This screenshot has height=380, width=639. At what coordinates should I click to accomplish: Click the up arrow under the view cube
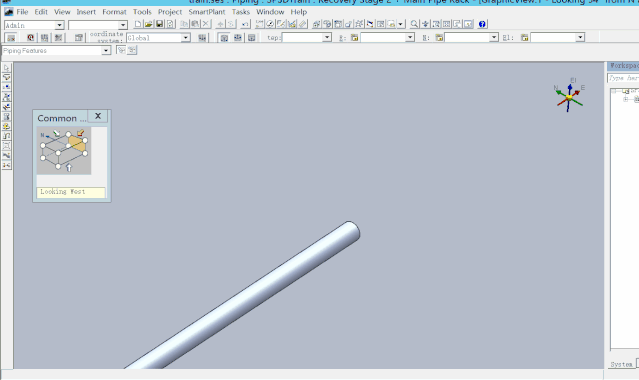click(69, 167)
